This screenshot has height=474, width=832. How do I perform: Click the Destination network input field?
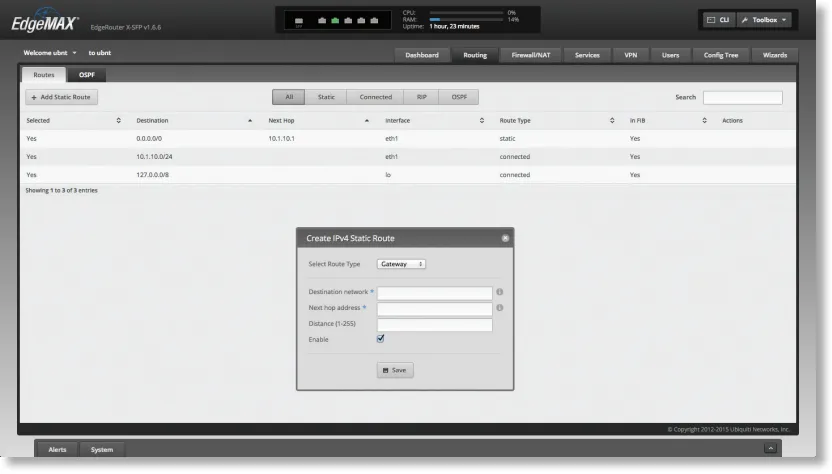[x=435, y=293]
